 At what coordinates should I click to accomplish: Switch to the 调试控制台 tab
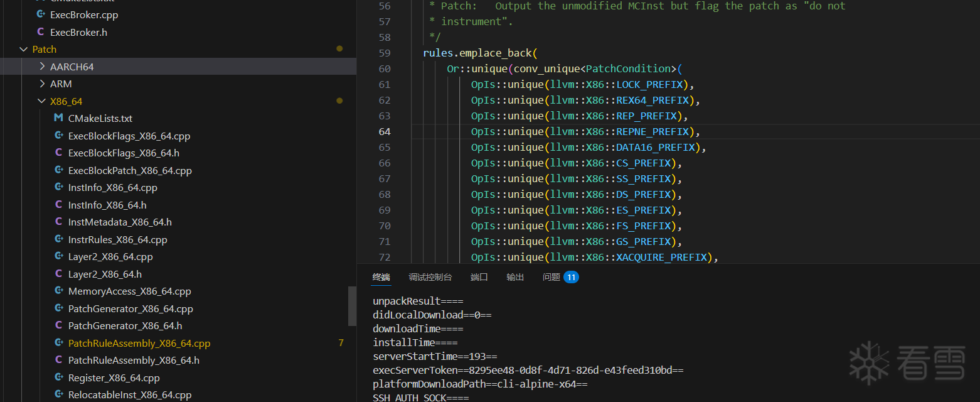430,277
